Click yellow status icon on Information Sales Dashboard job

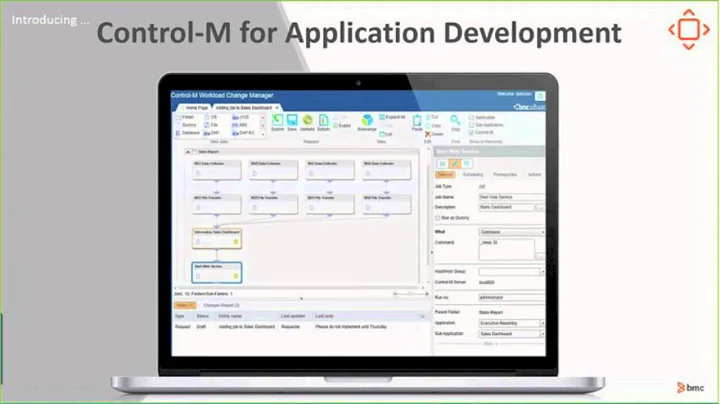(236, 241)
